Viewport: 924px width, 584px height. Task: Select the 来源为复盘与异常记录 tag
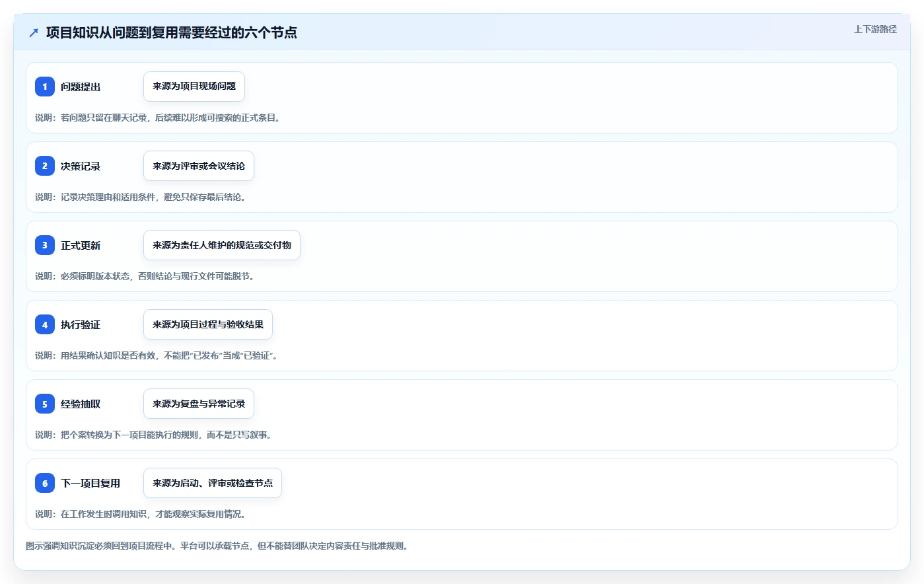199,404
